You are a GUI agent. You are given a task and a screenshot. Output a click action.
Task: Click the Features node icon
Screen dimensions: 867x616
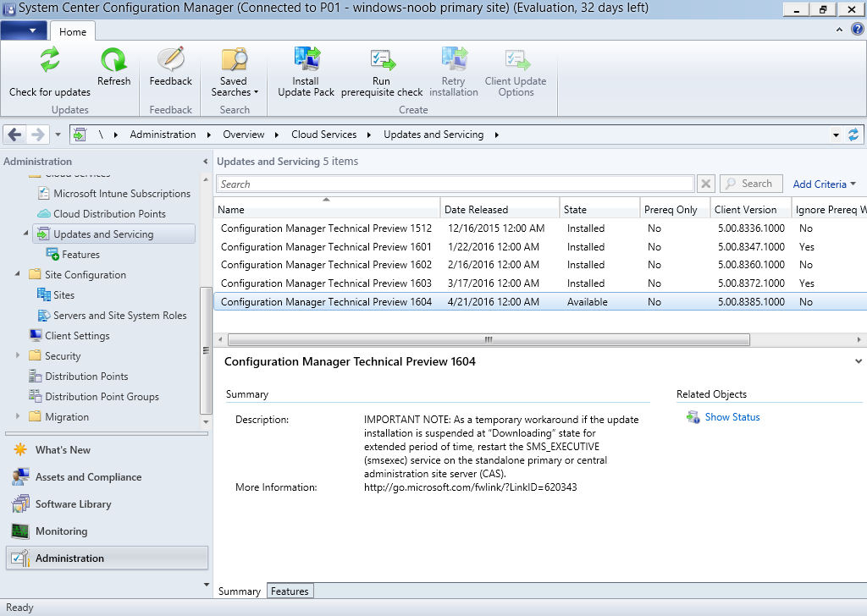[x=52, y=254]
